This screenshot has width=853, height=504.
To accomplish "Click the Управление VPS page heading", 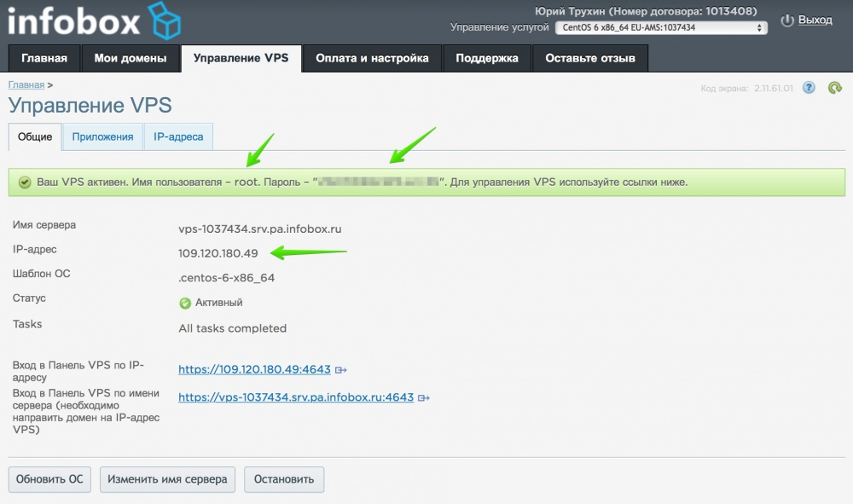I will pos(90,106).
